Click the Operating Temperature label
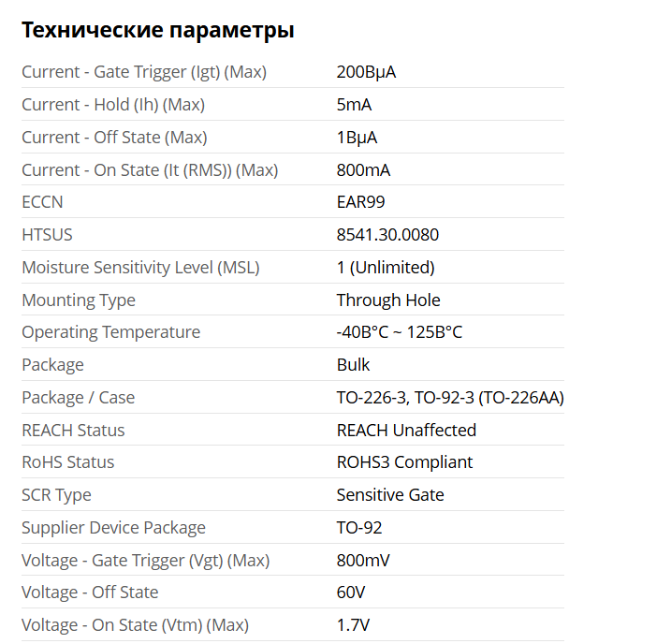The image size is (671, 644). click(110, 332)
